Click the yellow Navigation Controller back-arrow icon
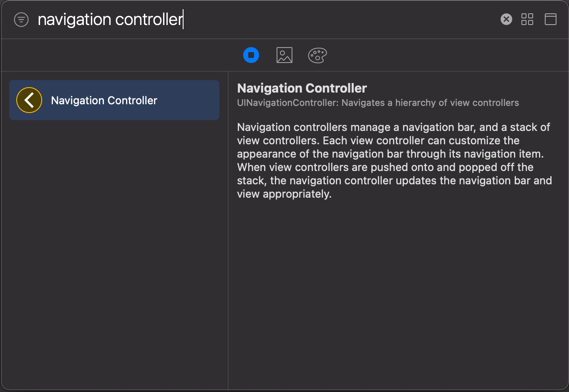 (x=29, y=100)
